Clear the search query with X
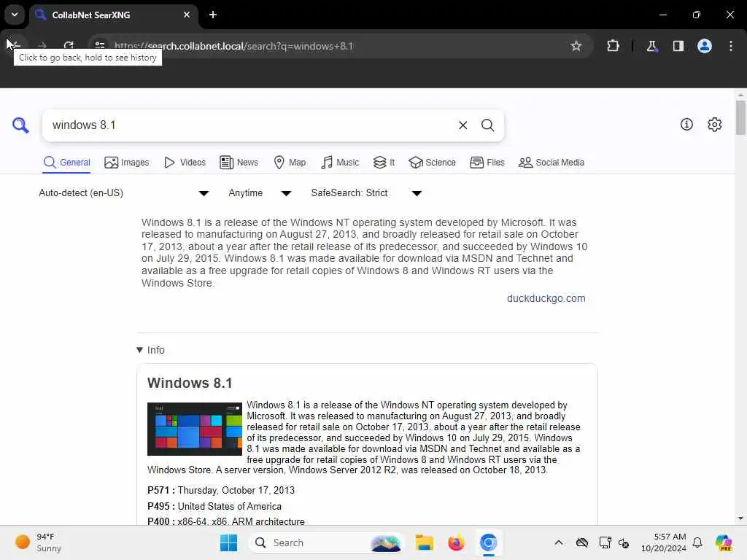Screen dimensions: 747x560 click(462, 125)
